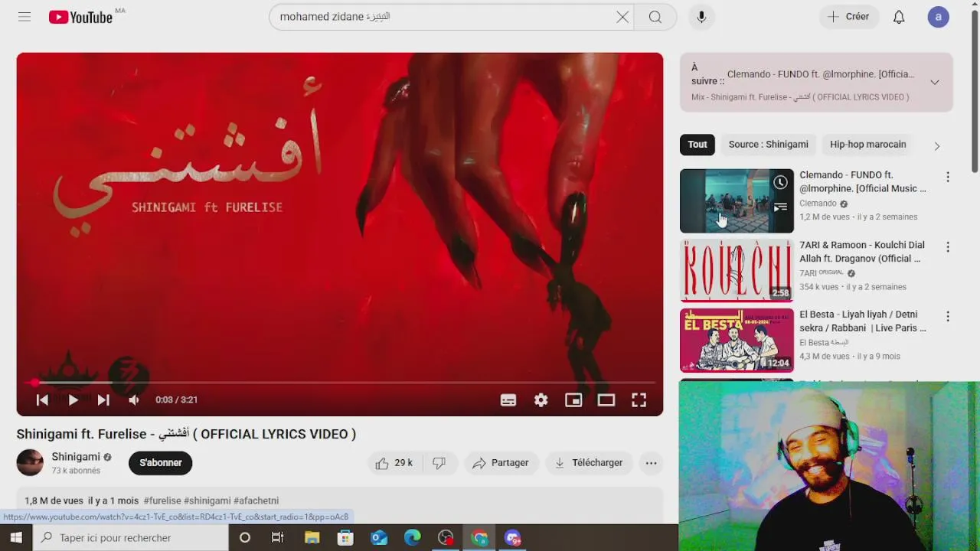Screen dimensions: 980x551
Task: Open the Koulchi Dial Allah thumbnail
Action: (x=737, y=270)
